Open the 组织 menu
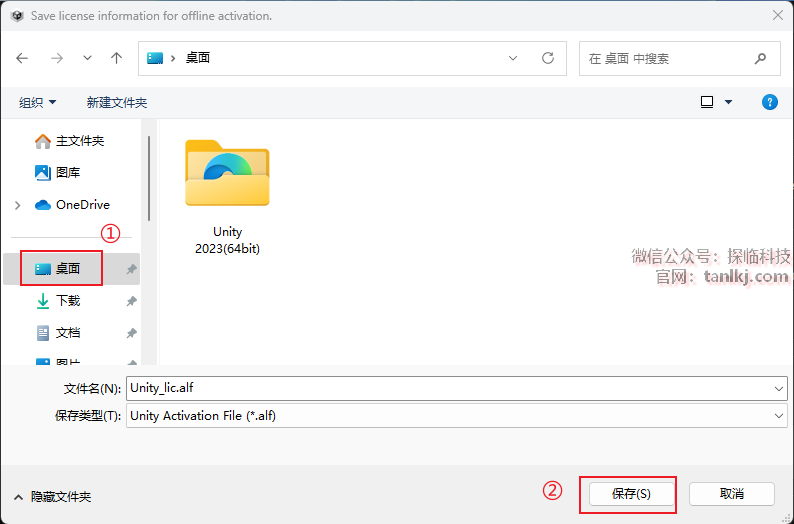The image size is (794, 524). point(37,103)
